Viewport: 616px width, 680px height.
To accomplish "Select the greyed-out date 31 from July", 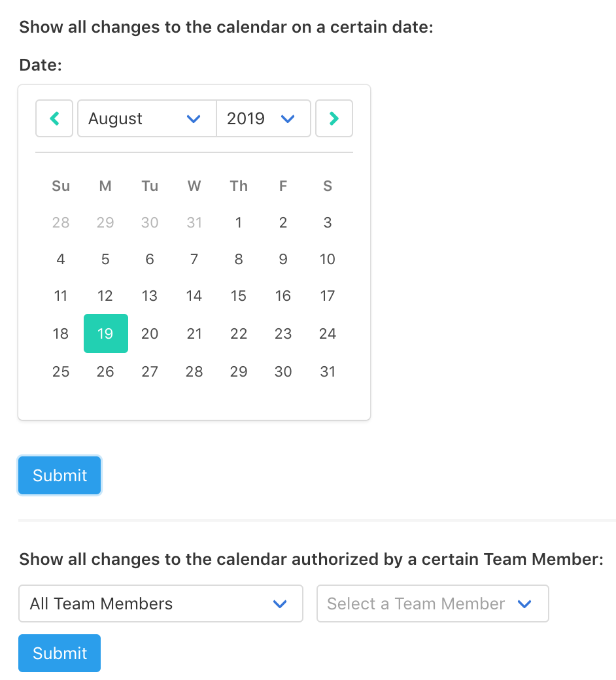I will [194, 222].
